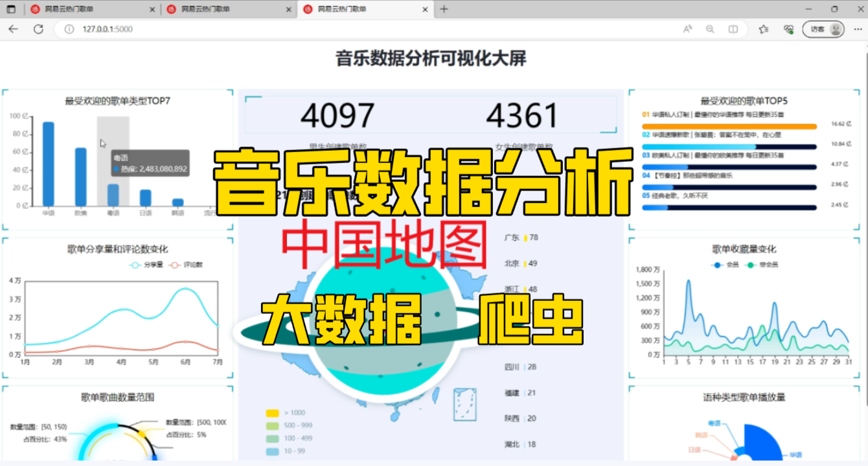868x466 pixels.
Task: Toggle the 非会员 legend series
Action: click(x=762, y=265)
